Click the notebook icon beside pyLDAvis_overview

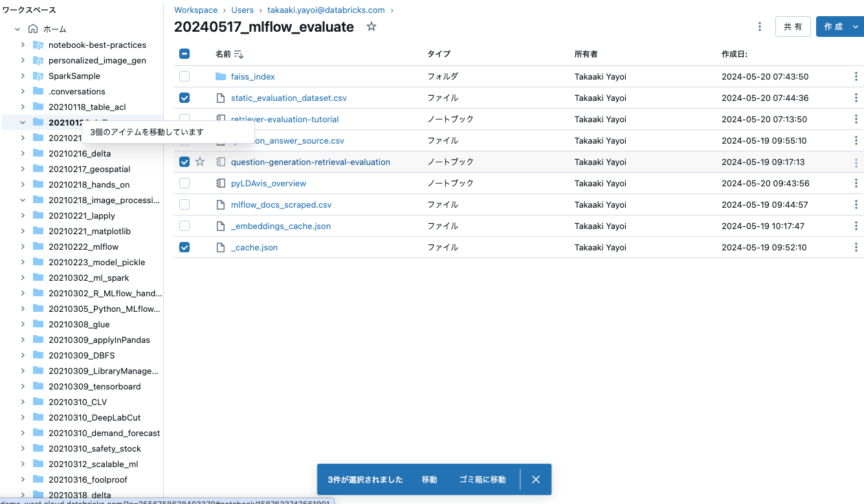(220, 183)
